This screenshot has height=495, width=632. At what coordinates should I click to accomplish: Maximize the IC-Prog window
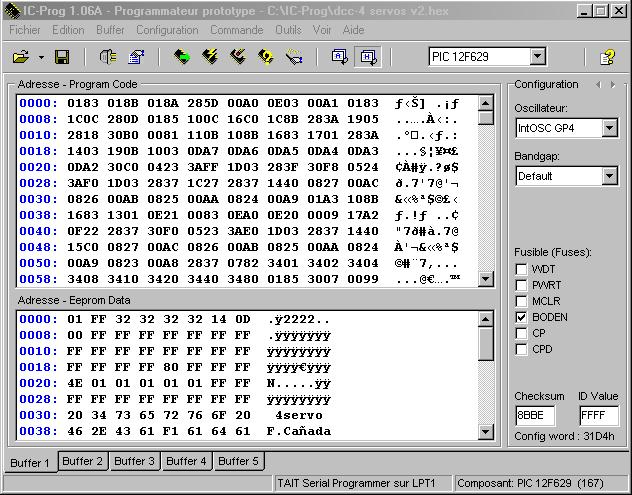(x=601, y=10)
